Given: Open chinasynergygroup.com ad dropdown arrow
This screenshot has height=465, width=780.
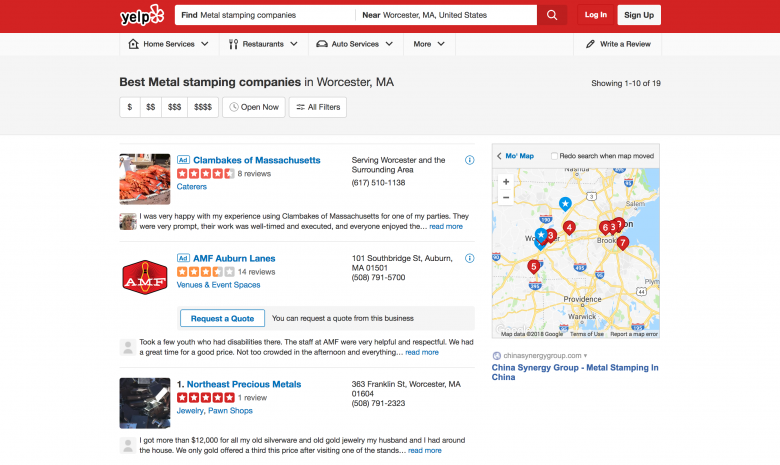Looking at the screenshot, I should click(585, 356).
